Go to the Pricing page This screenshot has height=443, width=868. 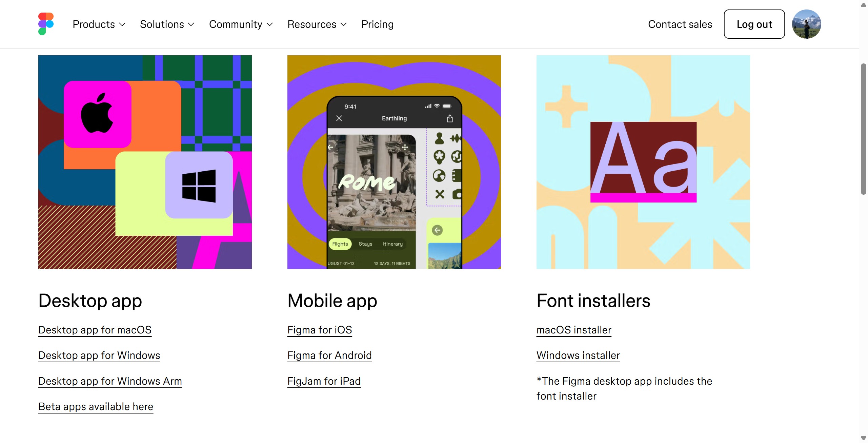pyautogui.click(x=377, y=24)
